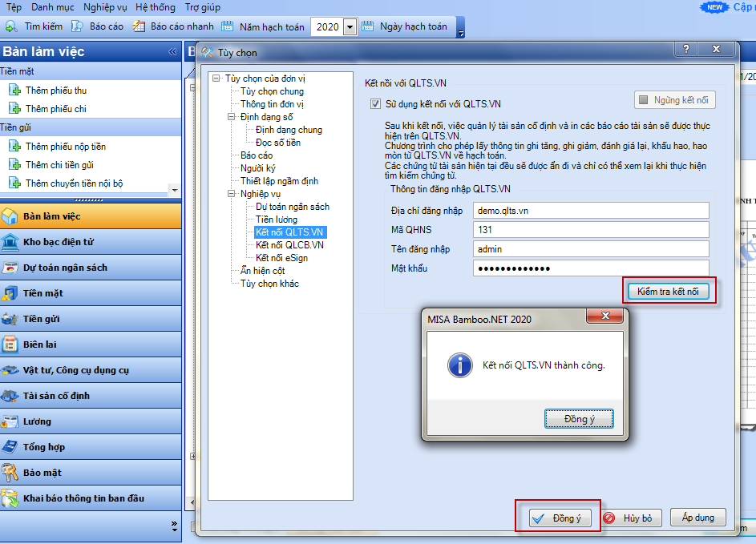
Task: Click the Thêm chuyển tiền nội bộ add icon
Action: pos(15,183)
